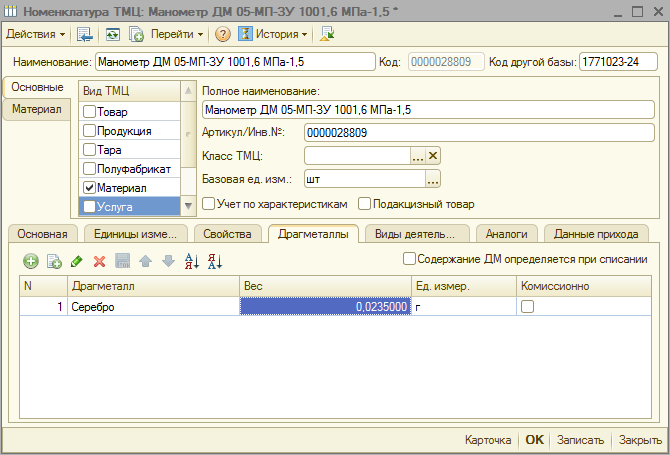
Task: Sort table rows ascending
Action: [x=193, y=261]
